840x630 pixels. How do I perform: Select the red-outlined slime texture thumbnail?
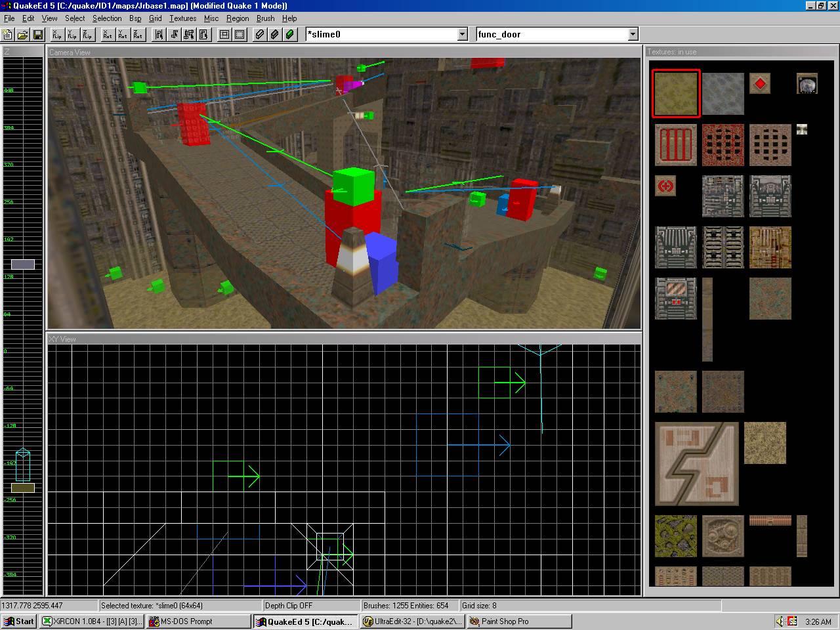(676, 94)
